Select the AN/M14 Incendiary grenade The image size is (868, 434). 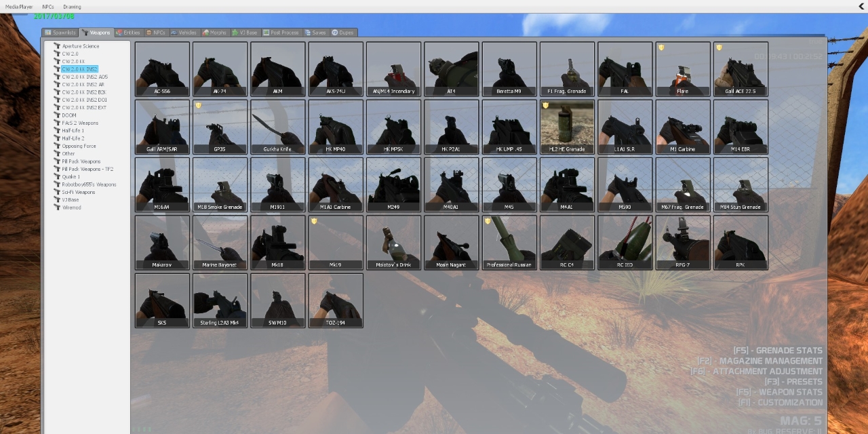(x=393, y=69)
